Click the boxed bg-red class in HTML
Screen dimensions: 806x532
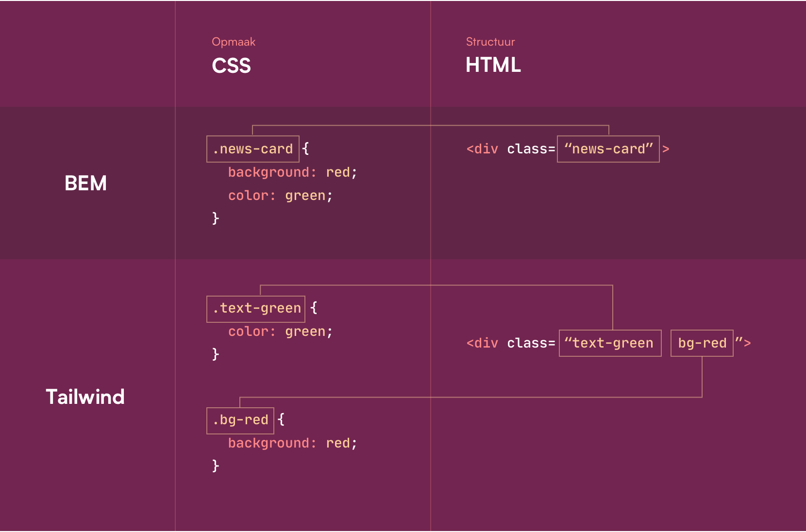[x=702, y=343]
